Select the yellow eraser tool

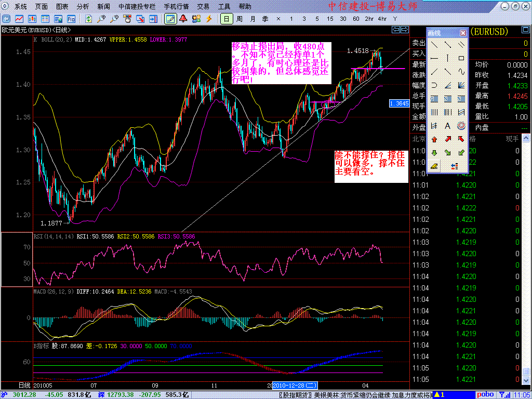pyautogui.click(x=434, y=166)
